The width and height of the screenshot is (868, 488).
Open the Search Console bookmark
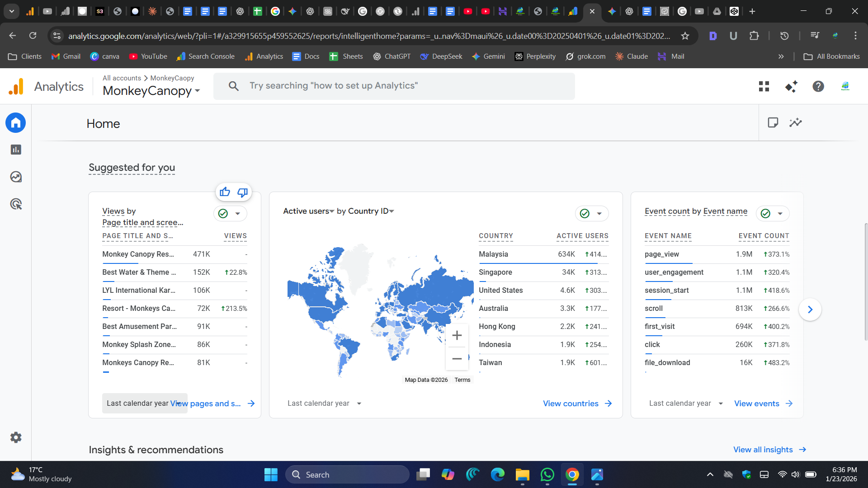tap(206, 56)
